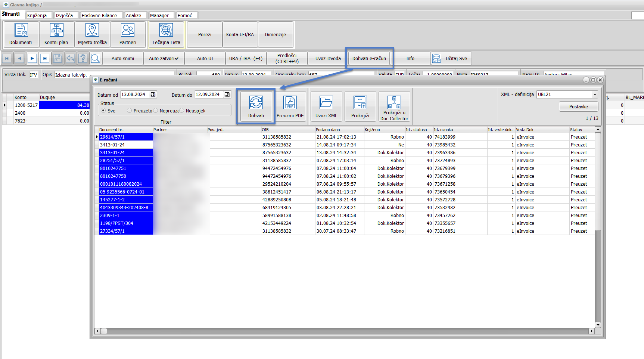
Task: Click horizontal scrollbar right arrow in E-računi
Action: [x=591, y=331]
